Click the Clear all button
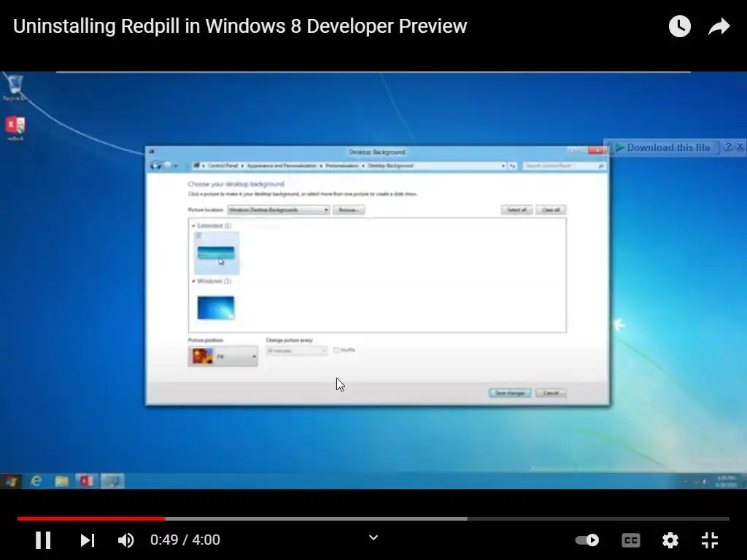Image resolution: width=747 pixels, height=560 pixels. click(551, 210)
